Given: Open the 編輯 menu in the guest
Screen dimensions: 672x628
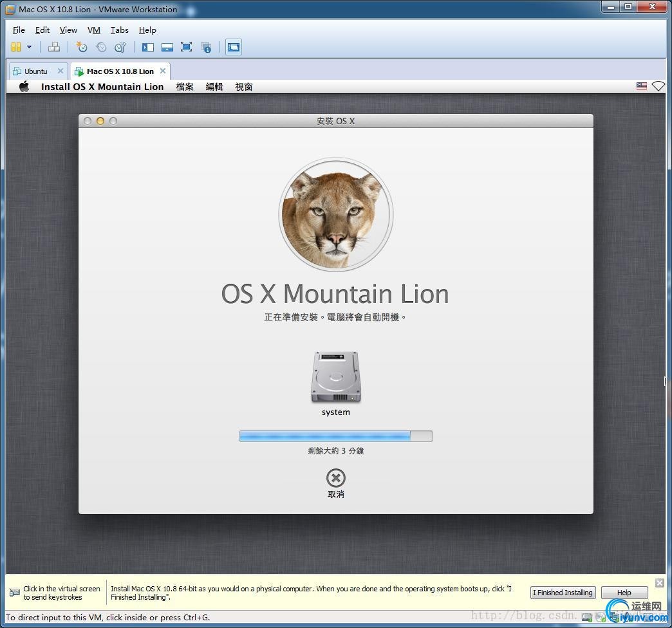Looking at the screenshot, I should tap(214, 86).
